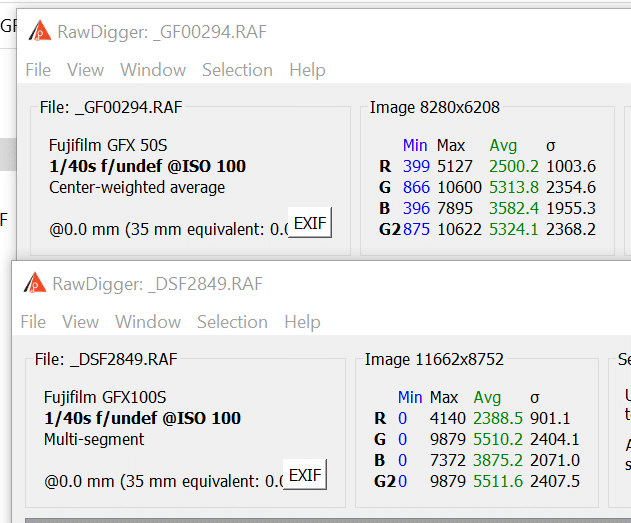Screen dimensions: 631x523
Task: Click 'Center-weighted average' metering text
Action: click(x=137, y=187)
